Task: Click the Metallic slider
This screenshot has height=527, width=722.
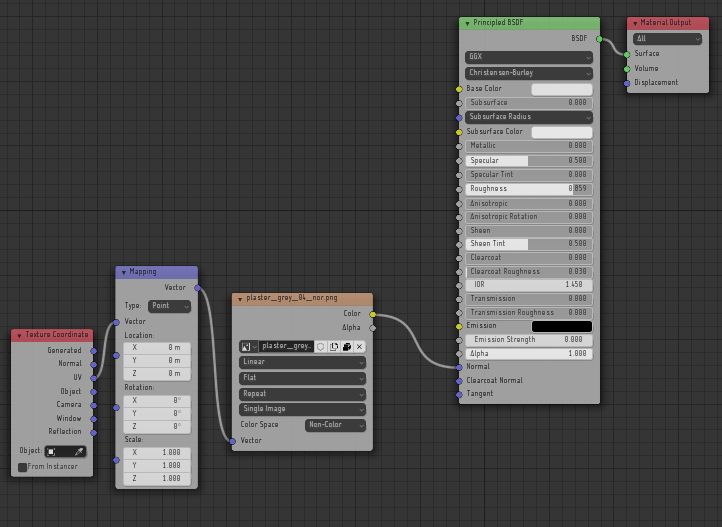Action: [529, 146]
